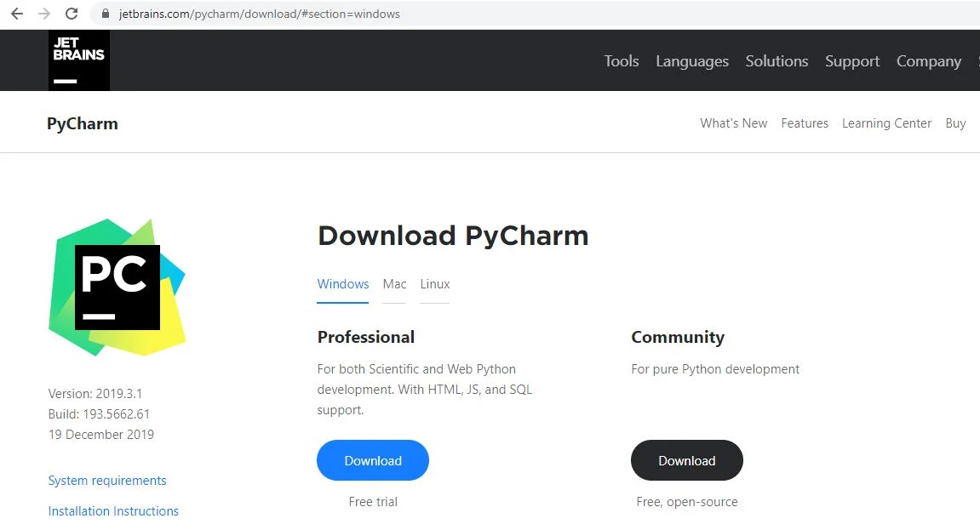This screenshot has width=980, height=530.
Task: Open the Features page
Action: click(805, 123)
